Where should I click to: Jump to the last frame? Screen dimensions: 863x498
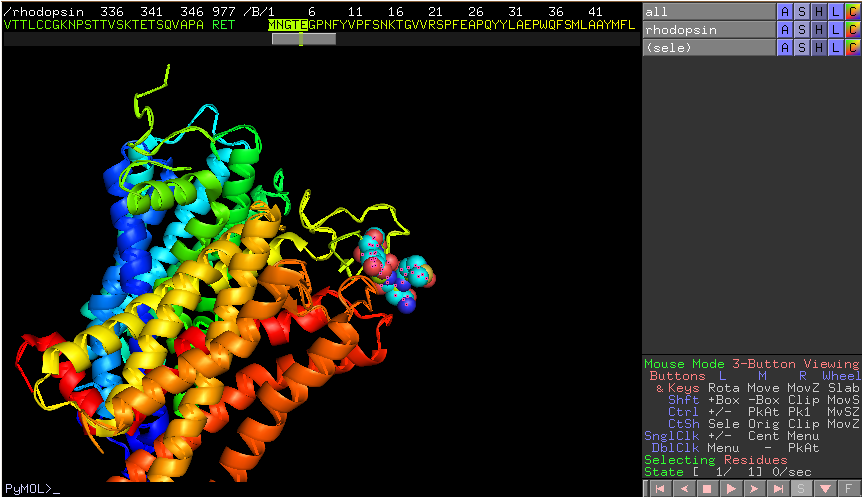click(x=778, y=489)
